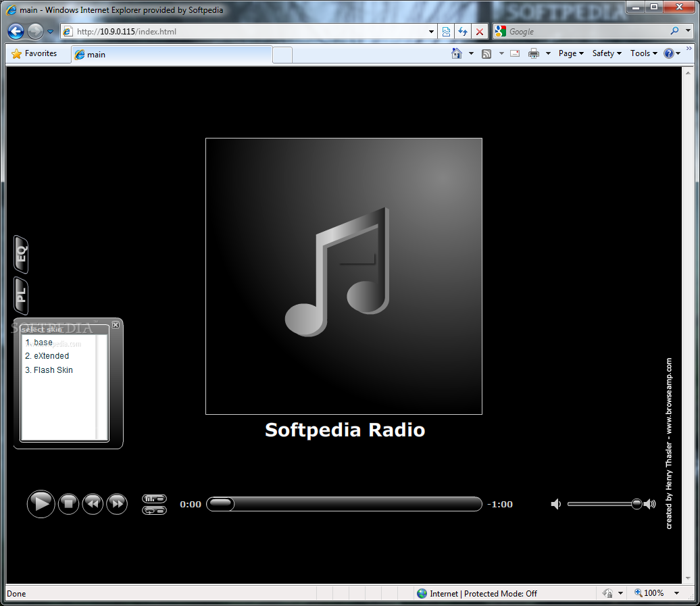Viewport: 700px width, 606px height.
Task: Click the page scrollbar up arrow
Action: pos(688,72)
